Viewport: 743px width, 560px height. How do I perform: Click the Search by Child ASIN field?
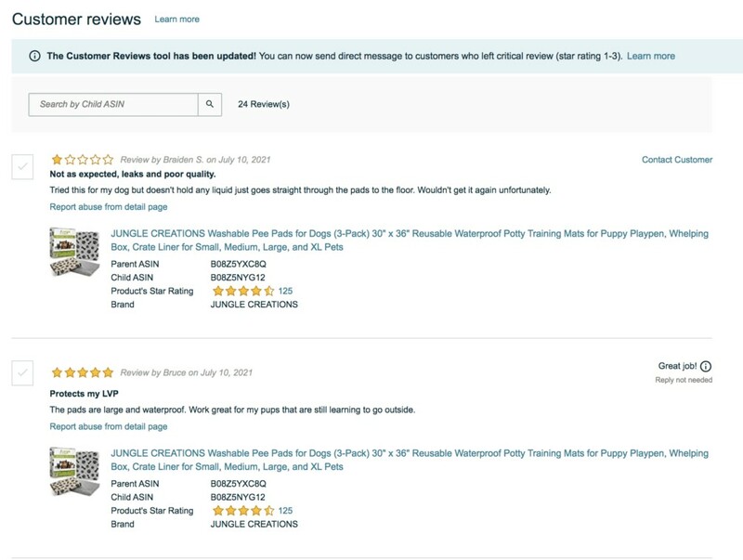point(113,104)
